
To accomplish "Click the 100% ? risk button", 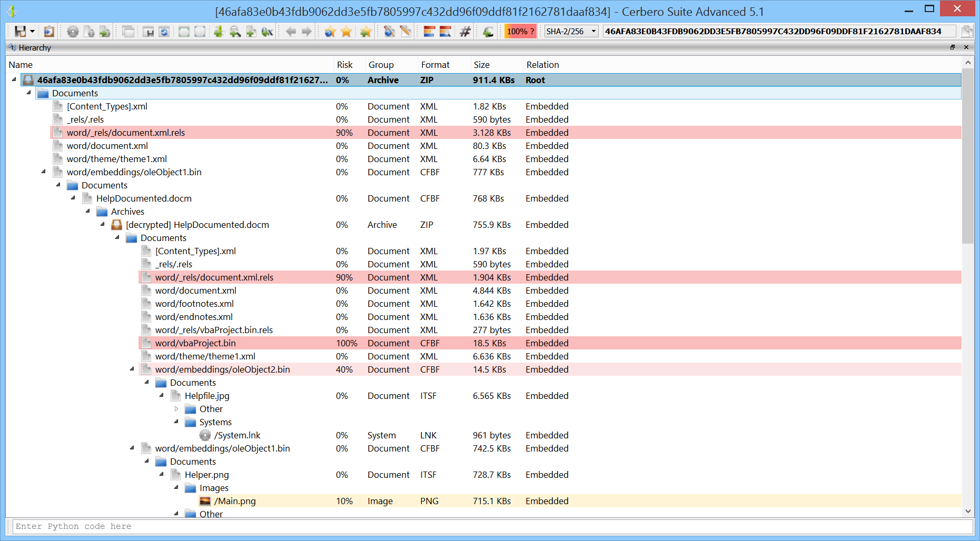I will [x=520, y=32].
